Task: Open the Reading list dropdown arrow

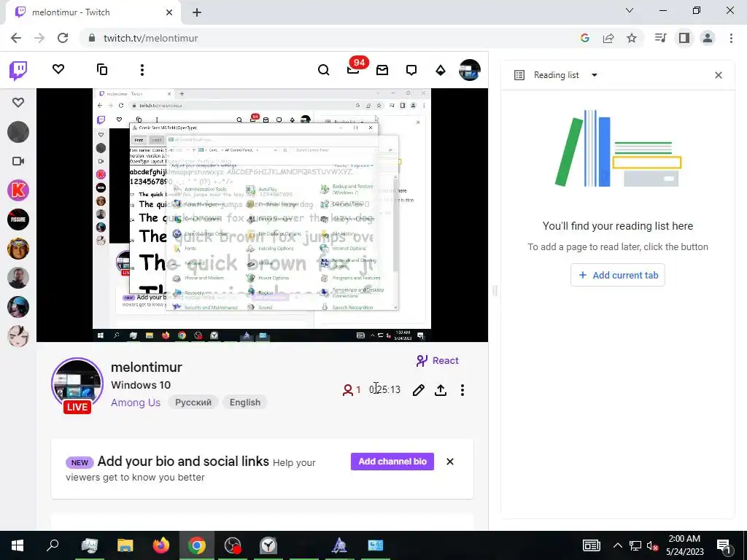Action: (594, 75)
